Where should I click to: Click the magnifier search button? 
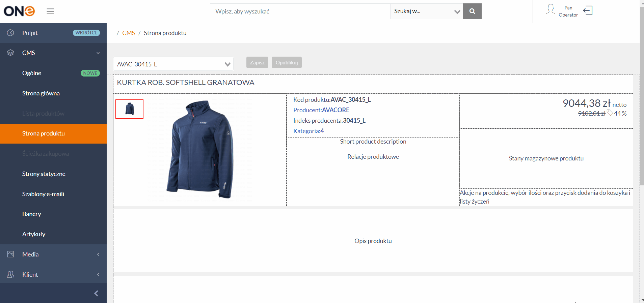point(472,11)
